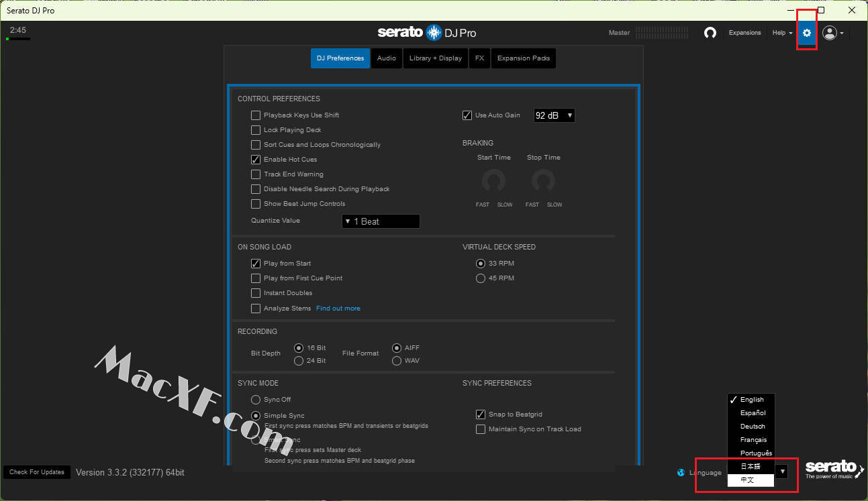Choose Deutsch in language list

[x=751, y=427]
